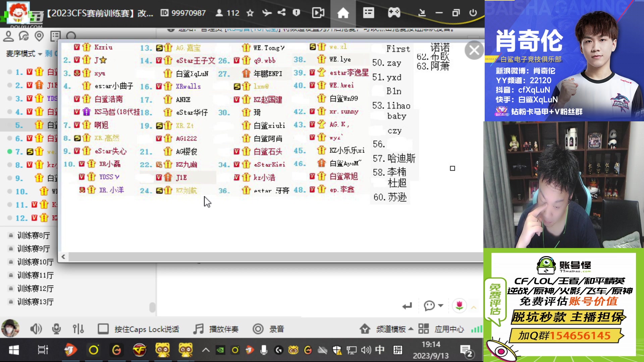This screenshot has width=644, height=362.
Task: Open the game controller icon
Action: (394, 13)
